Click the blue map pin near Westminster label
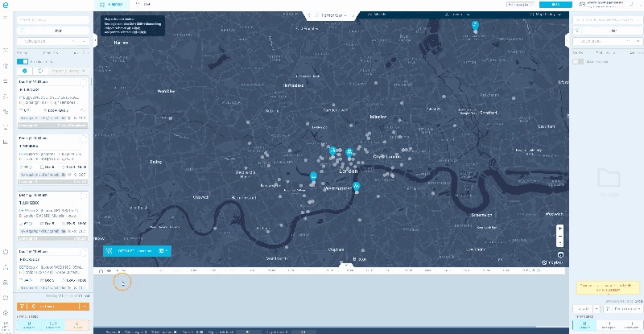Screen dimensions: 644x334 pyautogui.click(x=357, y=186)
